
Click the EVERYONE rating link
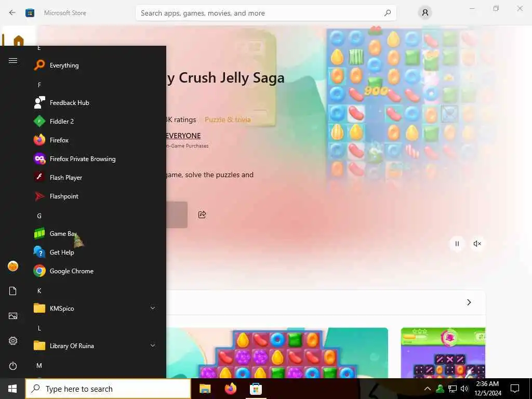pos(183,136)
